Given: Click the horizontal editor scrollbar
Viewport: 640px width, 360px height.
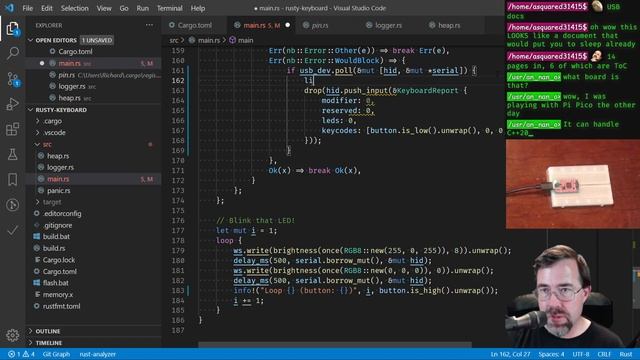Looking at the screenshot, I should 335,344.
